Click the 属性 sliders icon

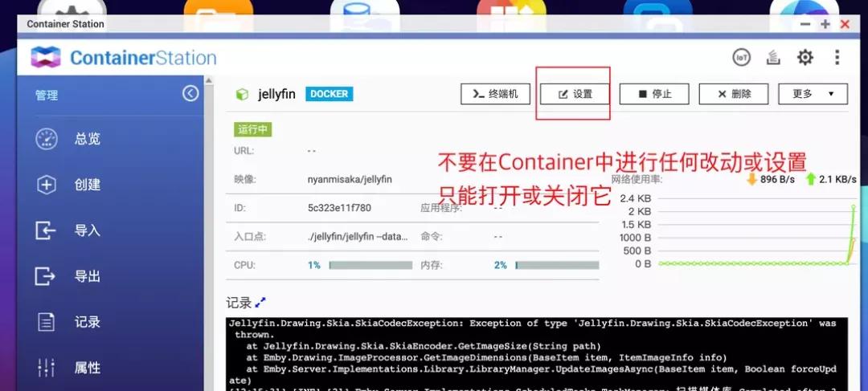[46, 368]
